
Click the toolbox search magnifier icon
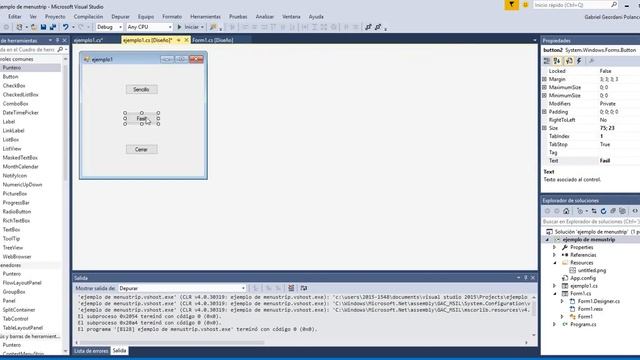[60, 49]
